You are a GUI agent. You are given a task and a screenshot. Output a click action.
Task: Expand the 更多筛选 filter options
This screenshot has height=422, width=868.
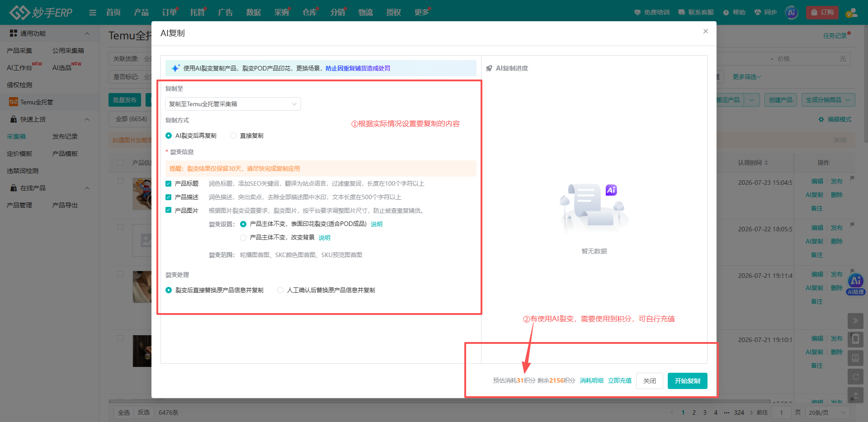[747, 77]
